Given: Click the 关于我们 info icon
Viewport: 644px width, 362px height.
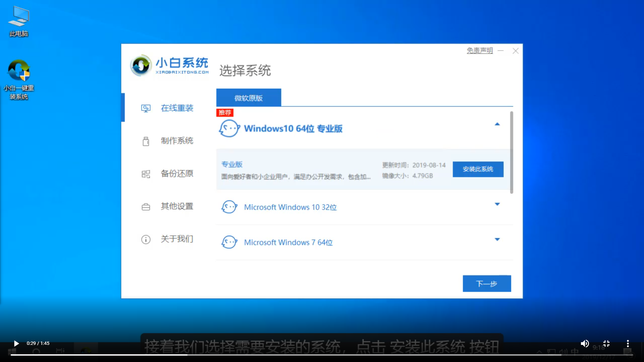Looking at the screenshot, I should coord(146,240).
